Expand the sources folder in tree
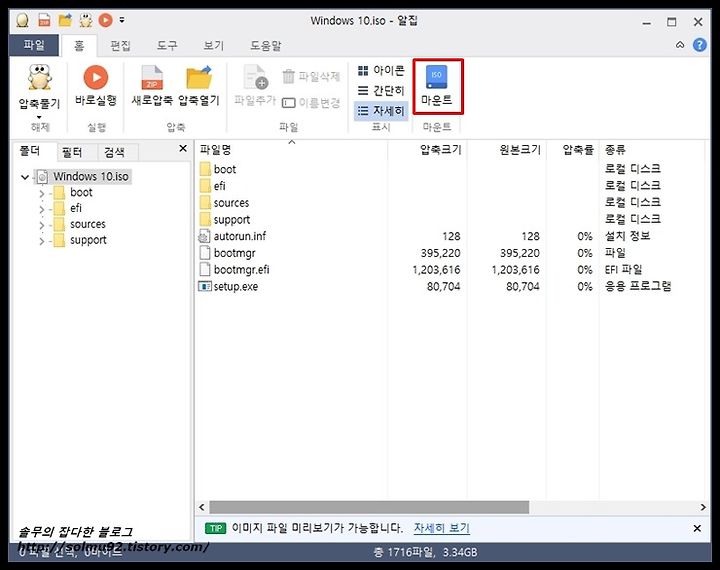The image size is (720, 570). click(x=42, y=226)
